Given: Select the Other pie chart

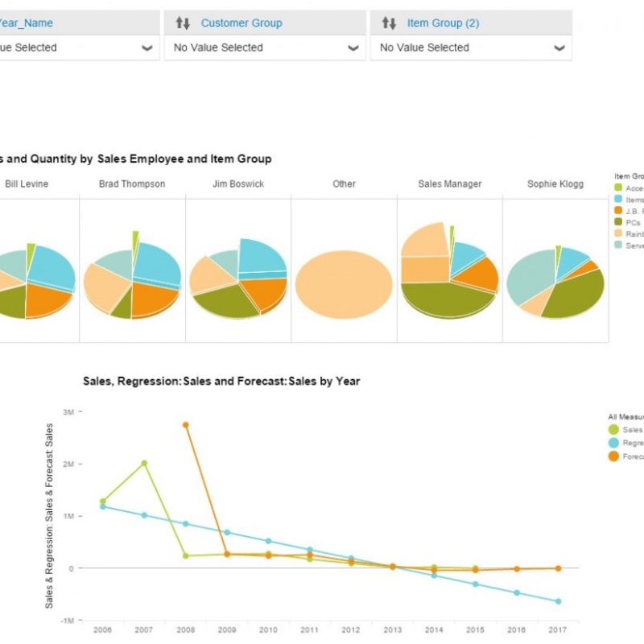Looking at the screenshot, I should (344, 285).
